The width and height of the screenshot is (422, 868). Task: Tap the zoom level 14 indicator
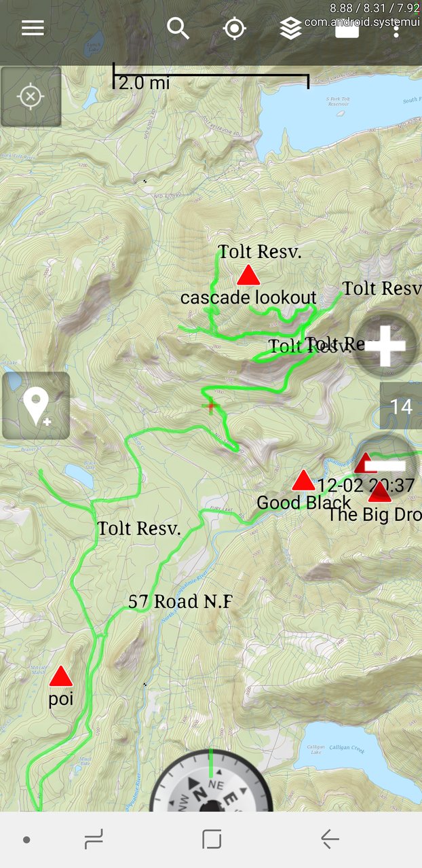click(401, 406)
